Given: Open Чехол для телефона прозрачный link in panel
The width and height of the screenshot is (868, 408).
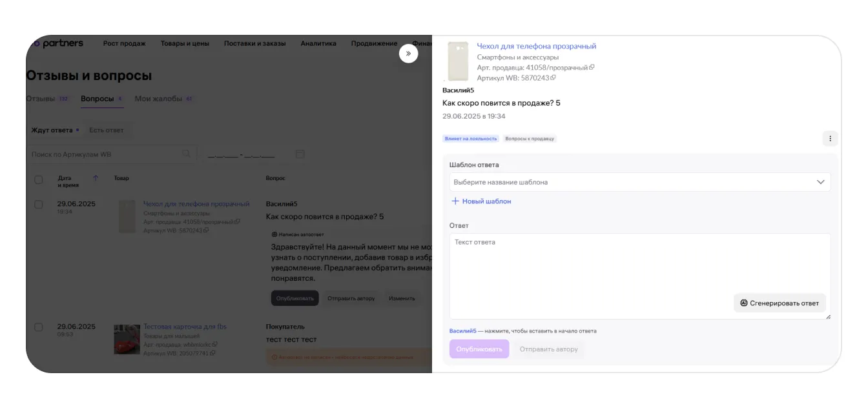Looking at the screenshot, I should click(x=536, y=46).
